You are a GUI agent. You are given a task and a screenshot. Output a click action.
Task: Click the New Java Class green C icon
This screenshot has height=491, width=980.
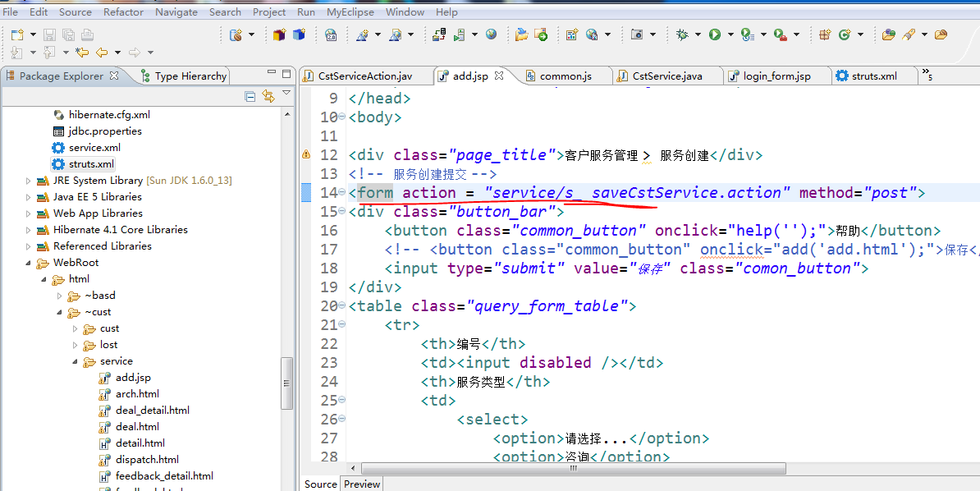point(845,35)
